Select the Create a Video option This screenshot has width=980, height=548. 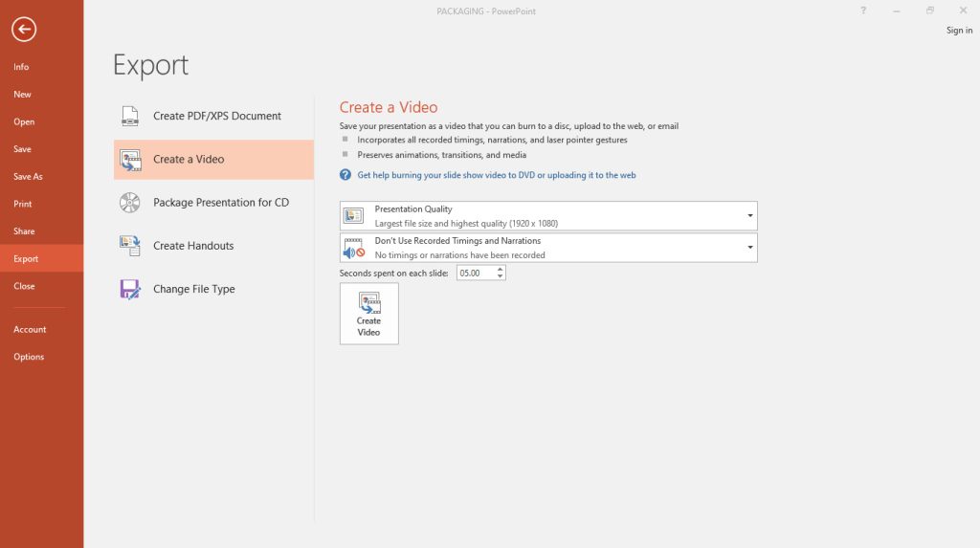pos(213,160)
